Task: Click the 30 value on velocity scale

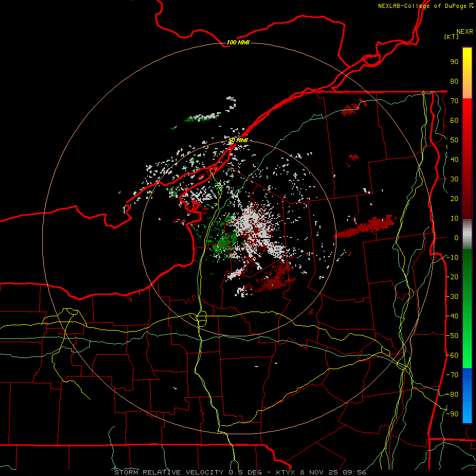Action: point(454,179)
